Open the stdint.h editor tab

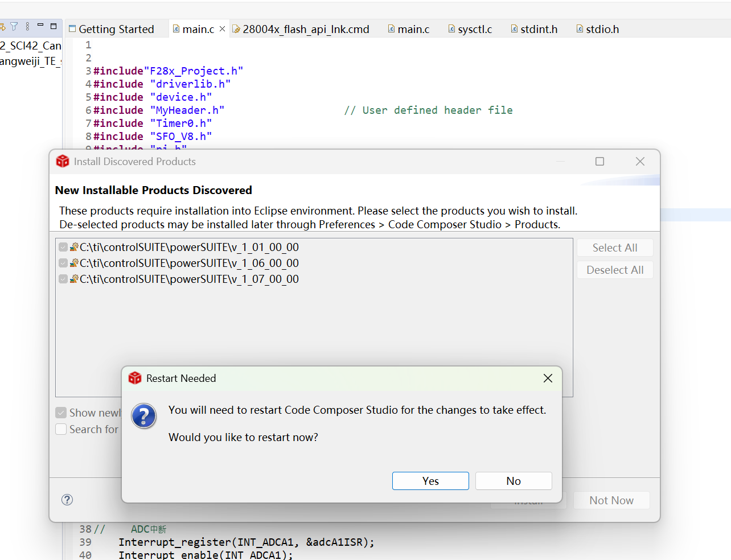point(534,29)
